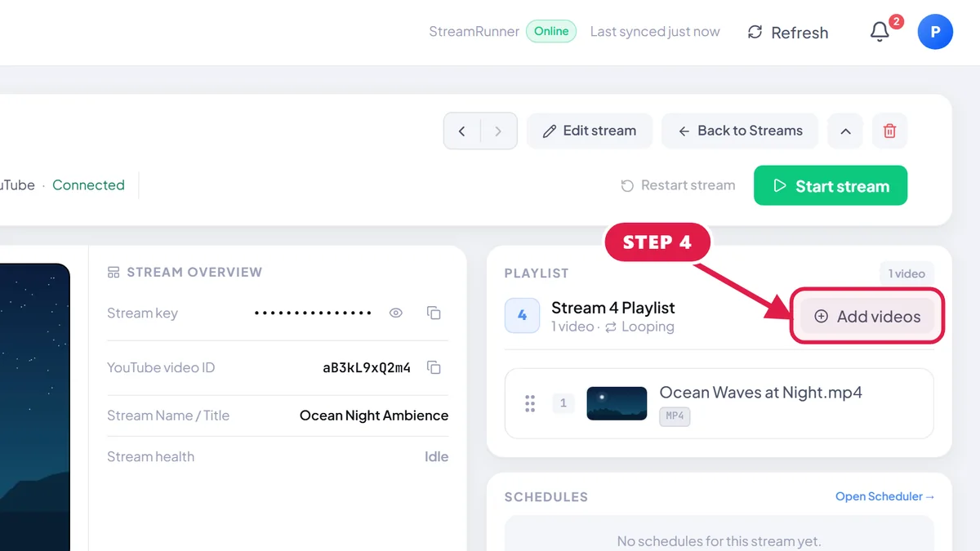Screen dimensions: 980x551
Task: Click the Looping indicator in playlist
Action: [639, 327]
